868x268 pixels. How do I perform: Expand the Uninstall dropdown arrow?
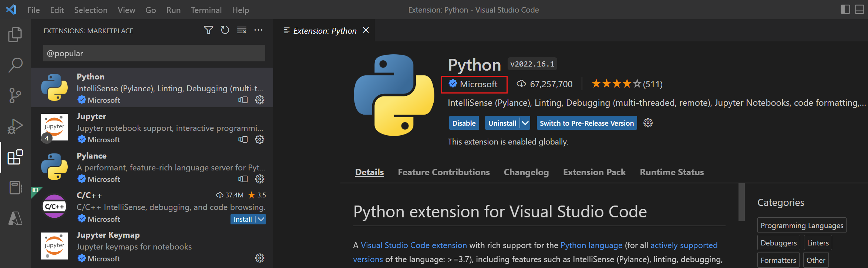525,123
